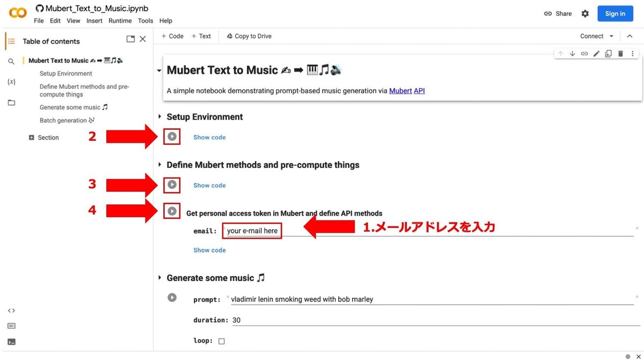Copy link to cell icon
Screen dimensions: 644x362
tap(584, 54)
